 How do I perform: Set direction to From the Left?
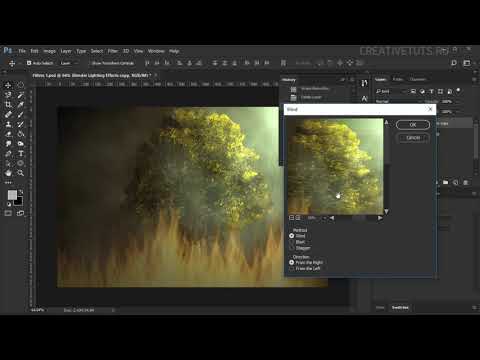(292, 269)
